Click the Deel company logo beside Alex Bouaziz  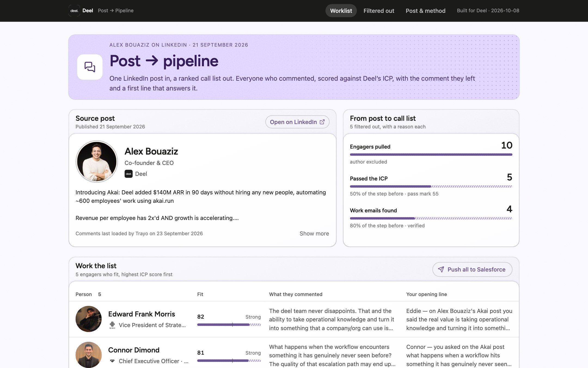[x=128, y=174]
